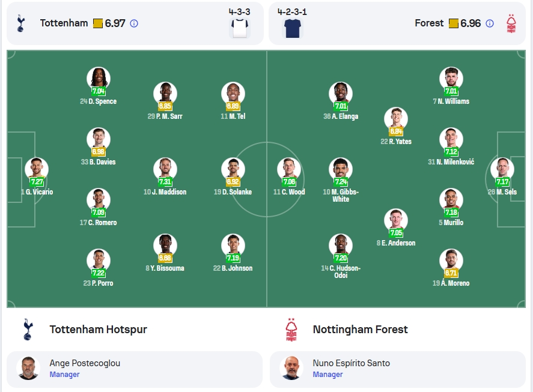This screenshot has width=533, height=392.
Task: Click the info icon beside Forest 6.96 rating
Action: pos(490,23)
